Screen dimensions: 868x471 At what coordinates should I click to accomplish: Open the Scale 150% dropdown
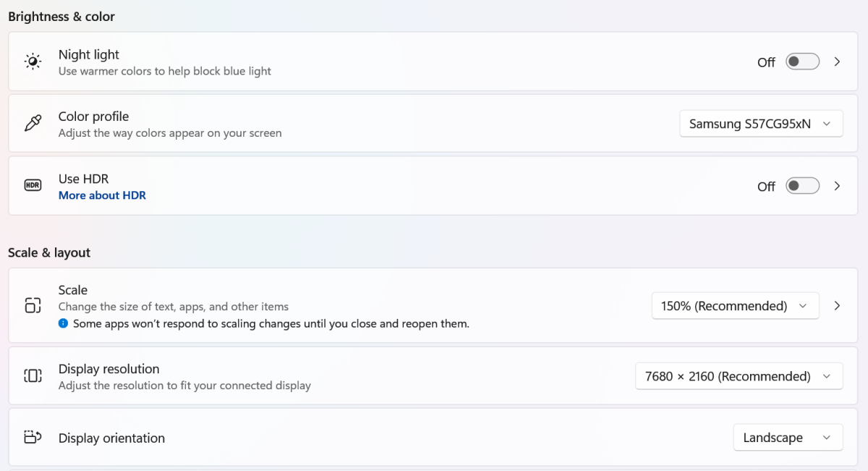click(x=735, y=306)
